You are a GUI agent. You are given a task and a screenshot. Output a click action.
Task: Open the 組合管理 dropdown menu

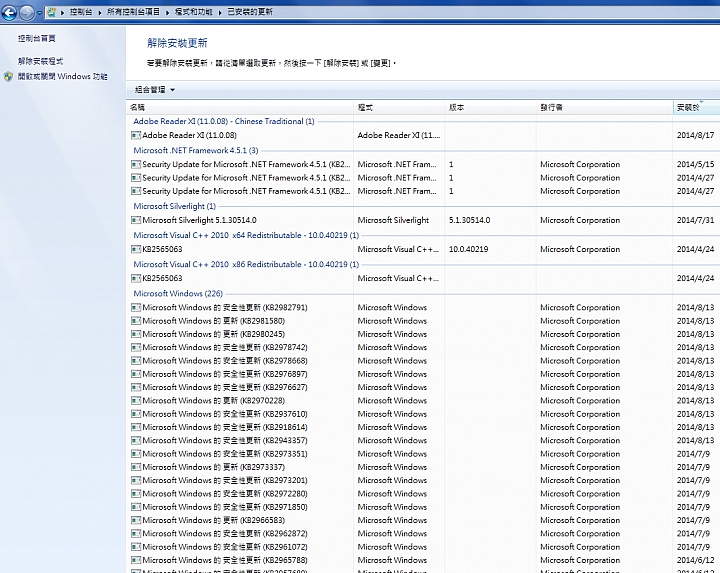(155, 90)
